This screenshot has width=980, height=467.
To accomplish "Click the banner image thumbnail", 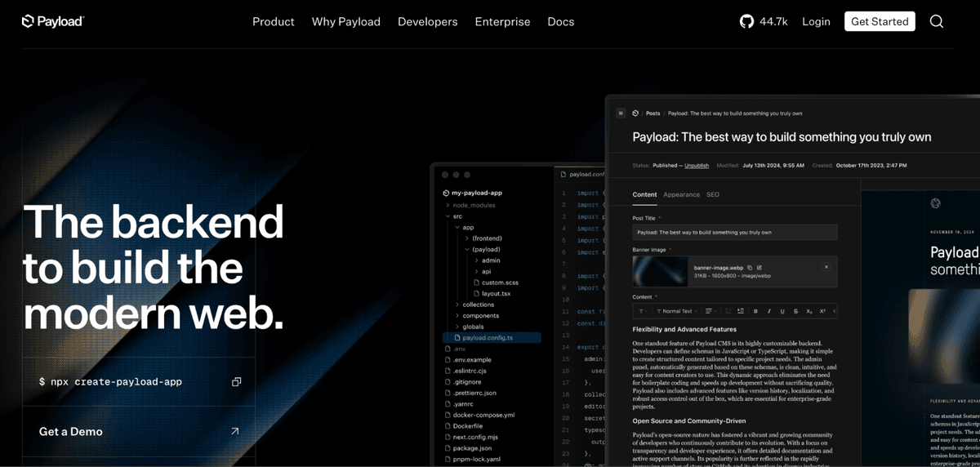I will click(660, 271).
